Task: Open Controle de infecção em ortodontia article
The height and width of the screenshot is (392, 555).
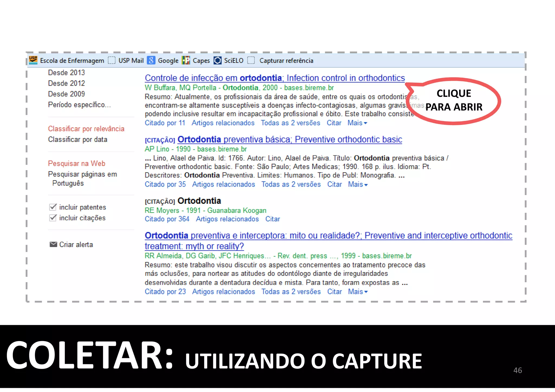Action: click(x=275, y=78)
